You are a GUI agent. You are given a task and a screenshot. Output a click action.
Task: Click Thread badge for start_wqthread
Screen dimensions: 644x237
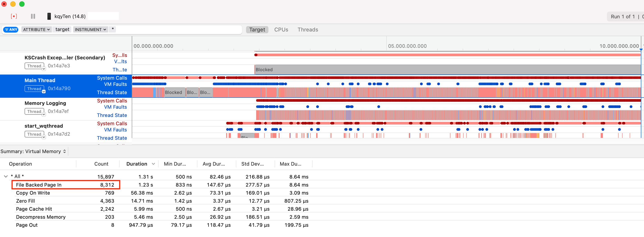[x=34, y=134]
